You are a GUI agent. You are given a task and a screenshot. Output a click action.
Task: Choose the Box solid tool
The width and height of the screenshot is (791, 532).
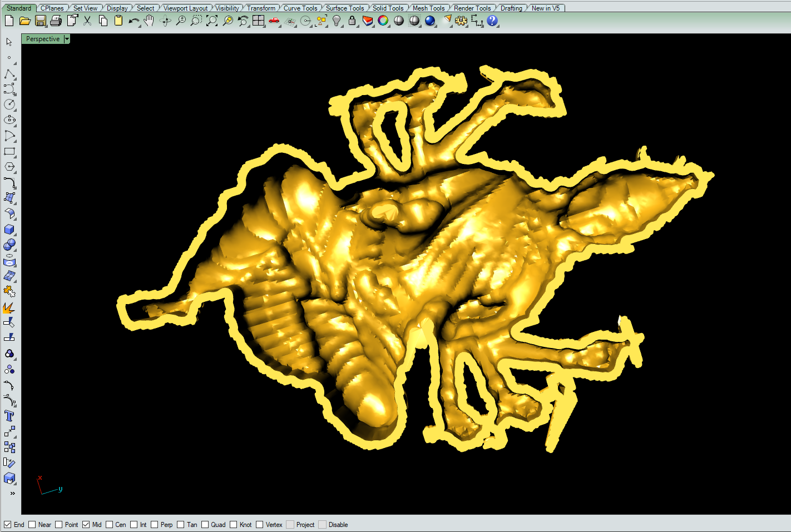tap(9, 229)
